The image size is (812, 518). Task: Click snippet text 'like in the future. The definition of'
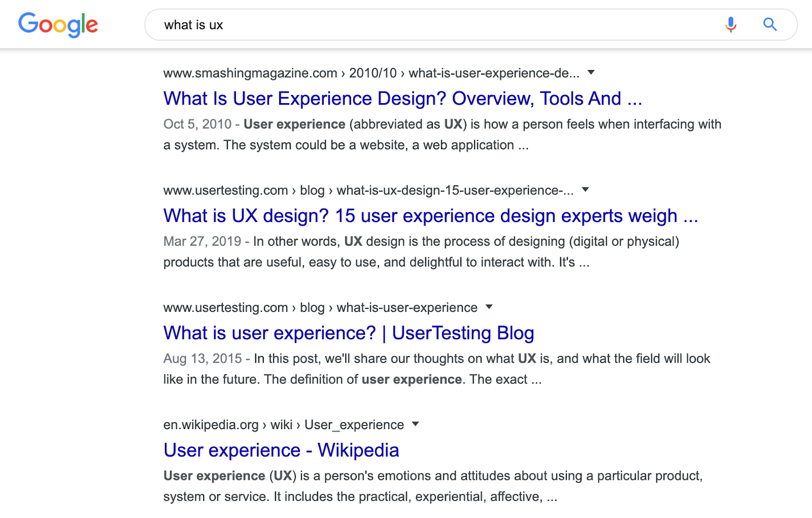tap(261, 380)
